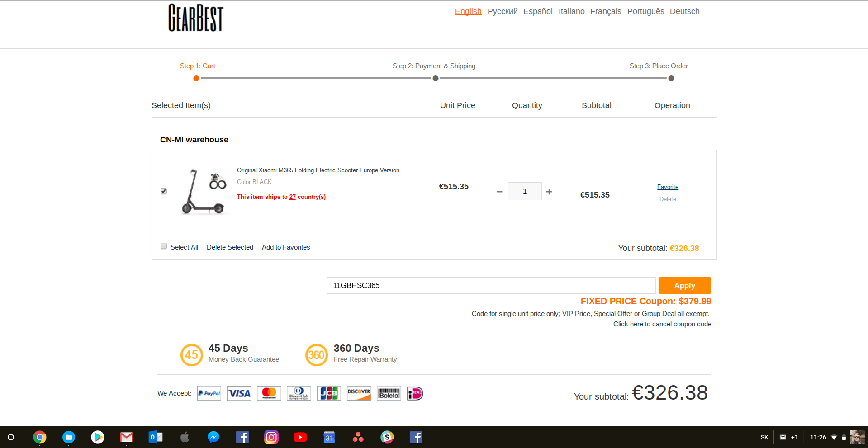
Task: Check the Select All checkbox
Action: [164, 246]
